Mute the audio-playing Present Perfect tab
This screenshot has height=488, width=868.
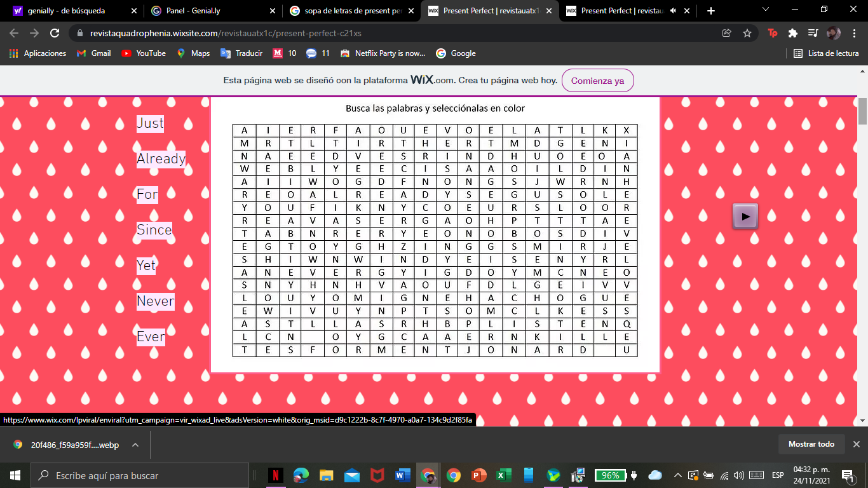coord(673,11)
